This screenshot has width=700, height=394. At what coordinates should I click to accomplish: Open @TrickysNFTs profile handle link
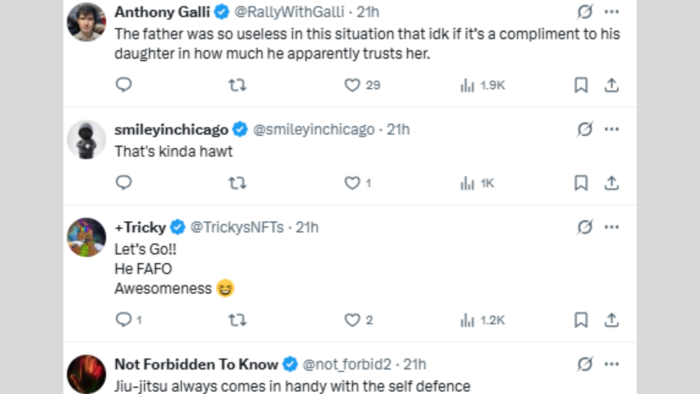pos(237,227)
